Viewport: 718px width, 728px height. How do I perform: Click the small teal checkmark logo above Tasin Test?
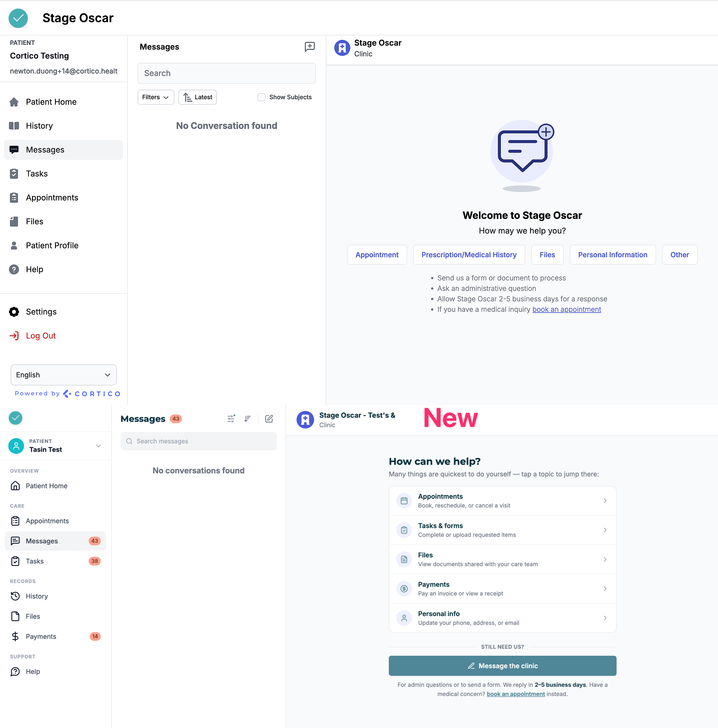(x=15, y=418)
